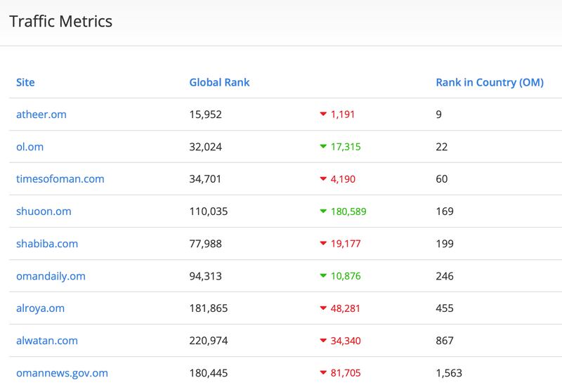Sort by Site column header
The image size is (562, 392).
tap(25, 82)
